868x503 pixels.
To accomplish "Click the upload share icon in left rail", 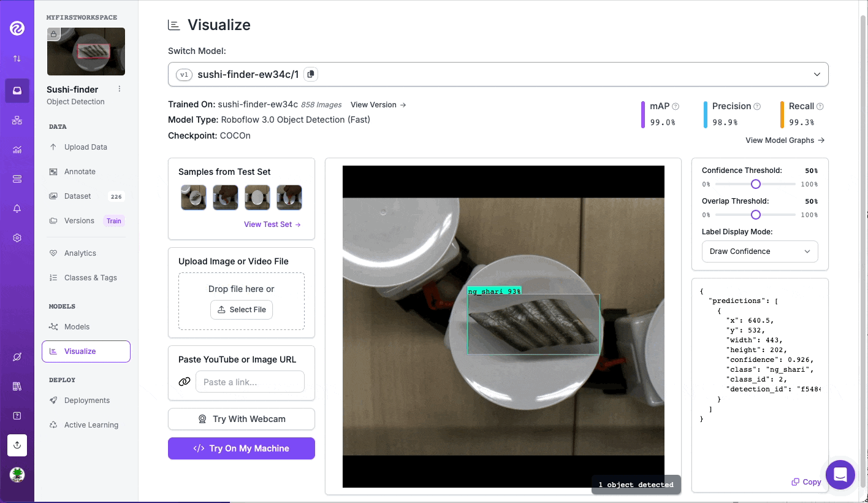I will (17, 445).
